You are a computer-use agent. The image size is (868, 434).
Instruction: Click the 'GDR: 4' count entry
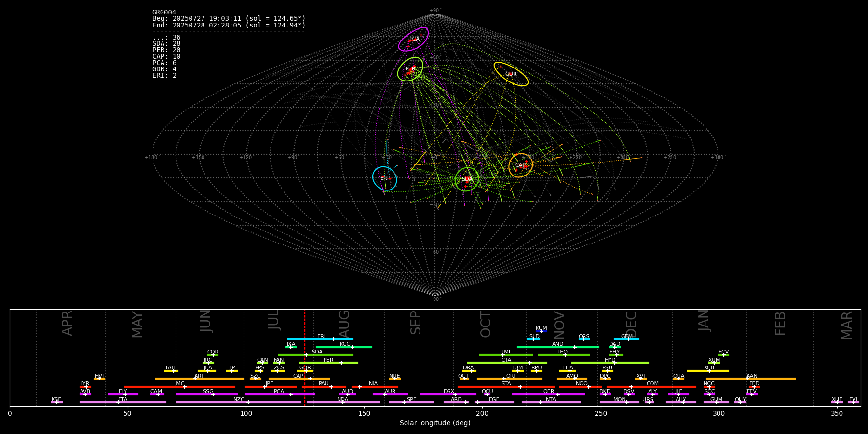(x=164, y=69)
